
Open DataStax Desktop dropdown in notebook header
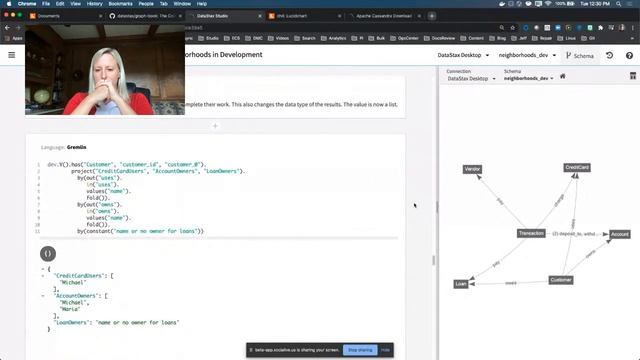[x=463, y=55]
